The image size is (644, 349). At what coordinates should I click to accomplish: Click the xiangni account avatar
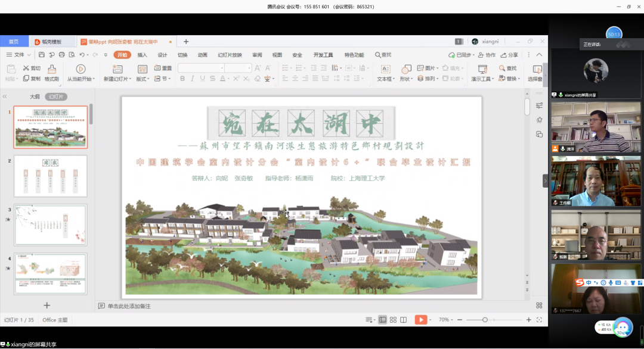(475, 42)
